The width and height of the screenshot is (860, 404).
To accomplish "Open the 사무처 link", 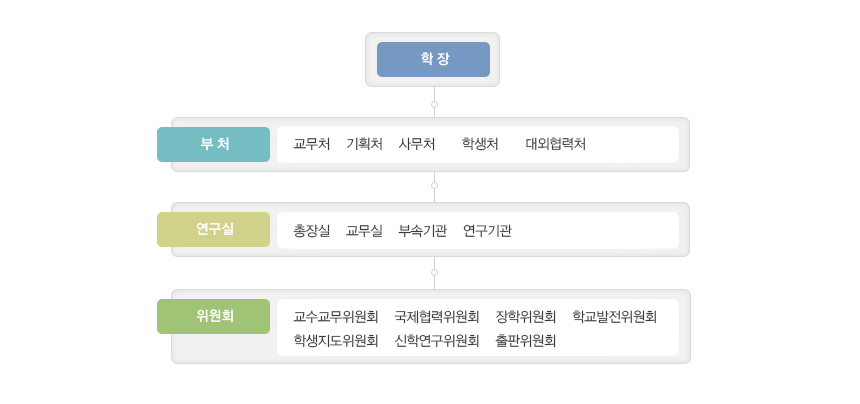I will click(417, 144).
